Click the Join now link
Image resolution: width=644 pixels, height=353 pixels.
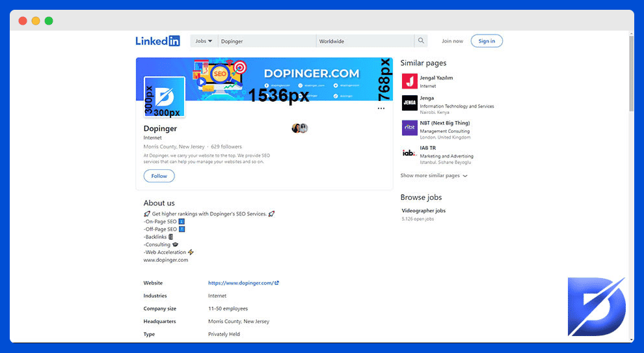452,41
